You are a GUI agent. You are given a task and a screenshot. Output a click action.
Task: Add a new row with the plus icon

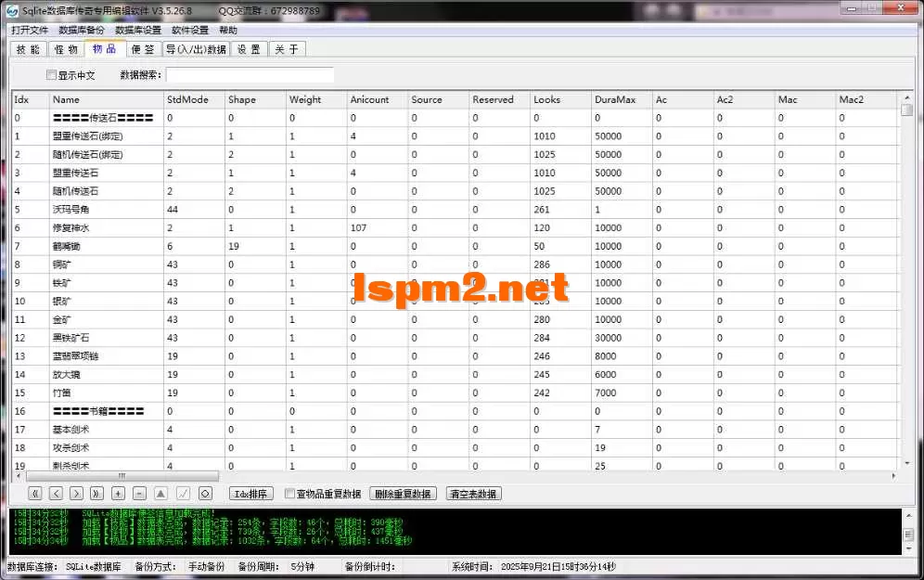tap(117, 493)
